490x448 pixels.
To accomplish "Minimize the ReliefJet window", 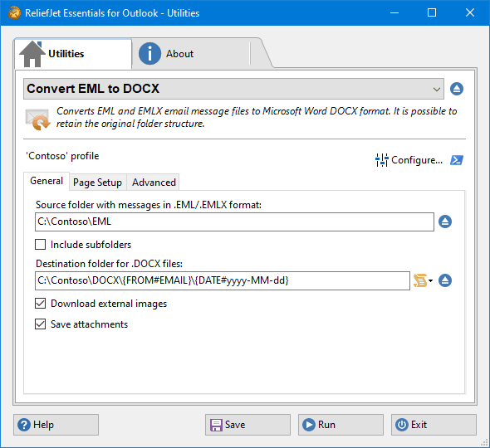I will pos(394,12).
